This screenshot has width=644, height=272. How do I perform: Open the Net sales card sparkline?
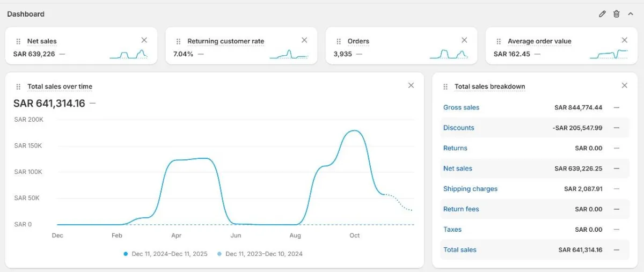pos(128,54)
